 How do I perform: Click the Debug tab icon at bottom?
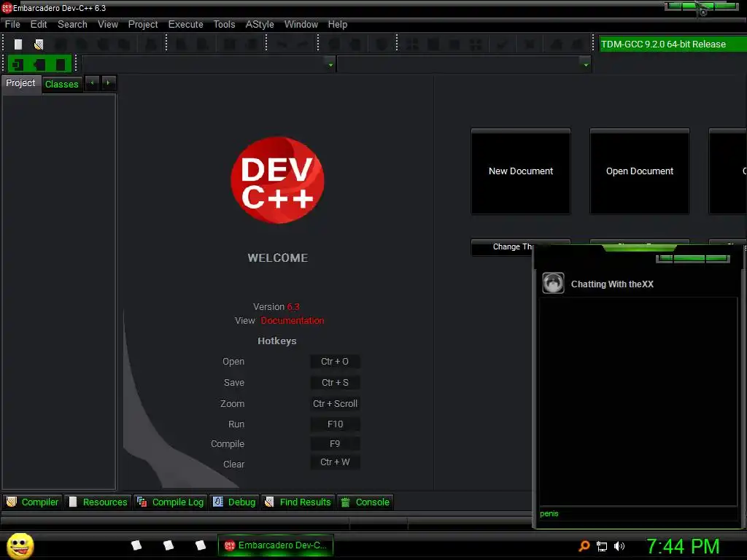coord(218,502)
